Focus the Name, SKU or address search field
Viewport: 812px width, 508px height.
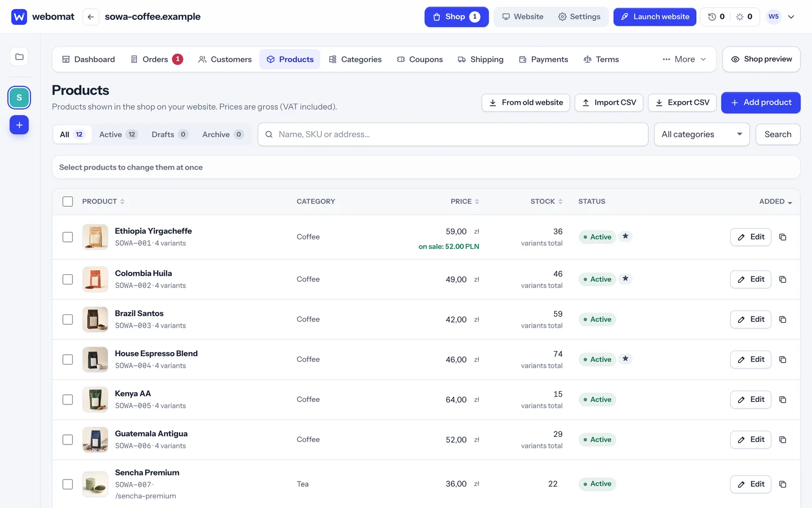pos(453,135)
